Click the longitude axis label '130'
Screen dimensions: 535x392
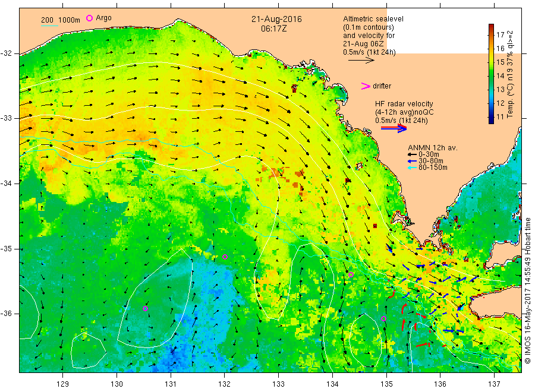[x=117, y=384]
